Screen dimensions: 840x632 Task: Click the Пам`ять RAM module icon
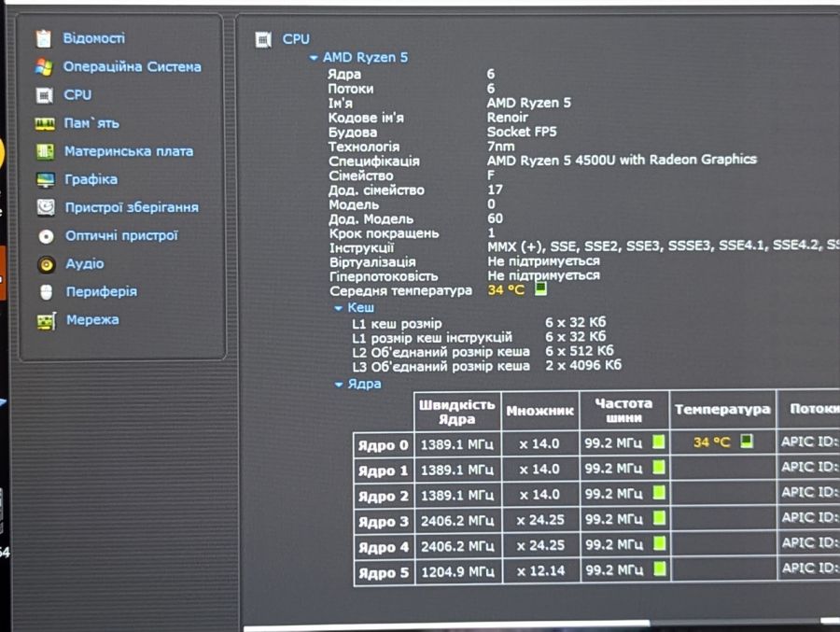(45, 124)
